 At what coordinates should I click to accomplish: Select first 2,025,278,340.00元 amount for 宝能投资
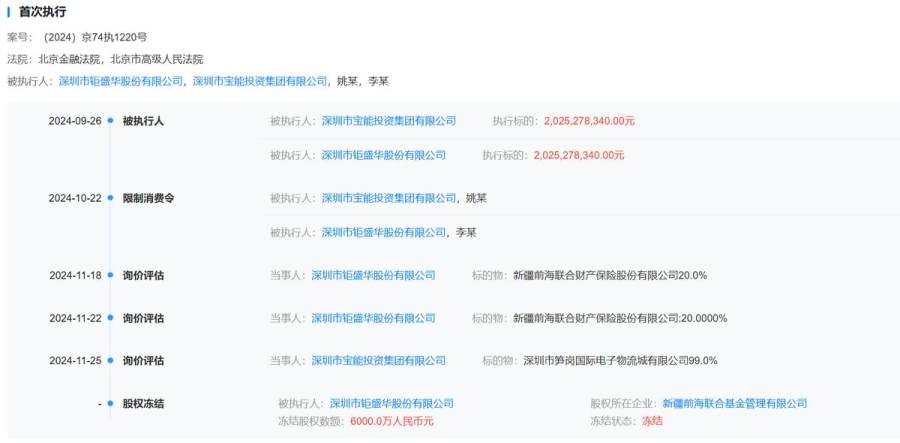pyautogui.click(x=589, y=121)
